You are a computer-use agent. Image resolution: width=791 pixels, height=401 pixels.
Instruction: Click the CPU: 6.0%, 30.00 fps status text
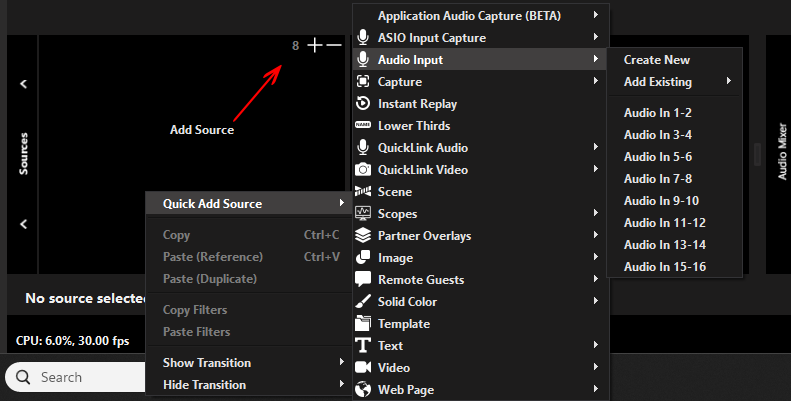click(72, 340)
